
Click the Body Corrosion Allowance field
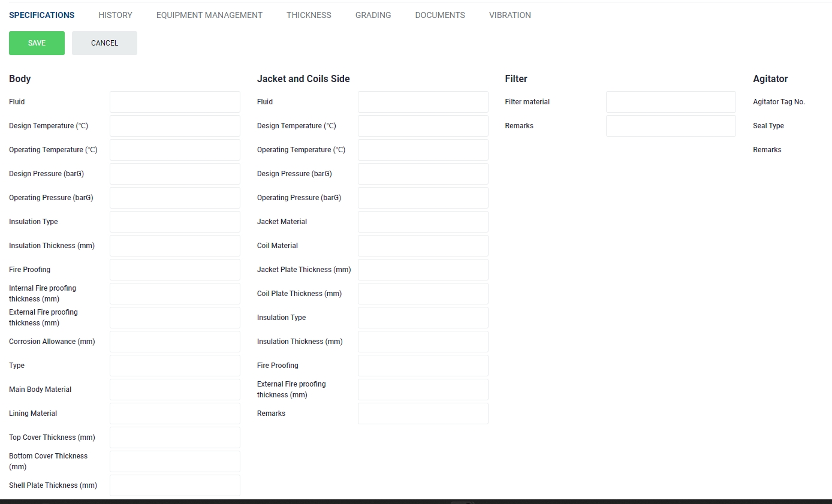point(174,342)
